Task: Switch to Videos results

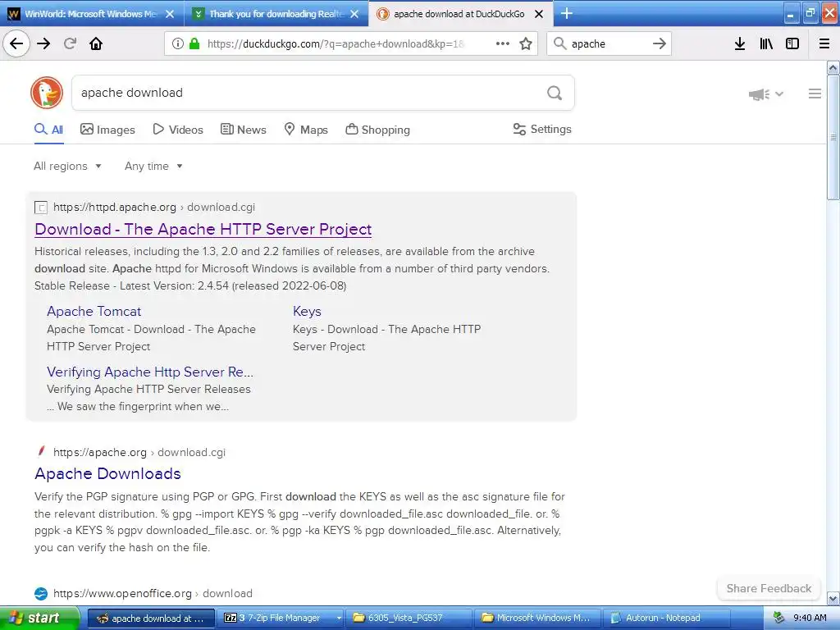Action: click(x=178, y=130)
